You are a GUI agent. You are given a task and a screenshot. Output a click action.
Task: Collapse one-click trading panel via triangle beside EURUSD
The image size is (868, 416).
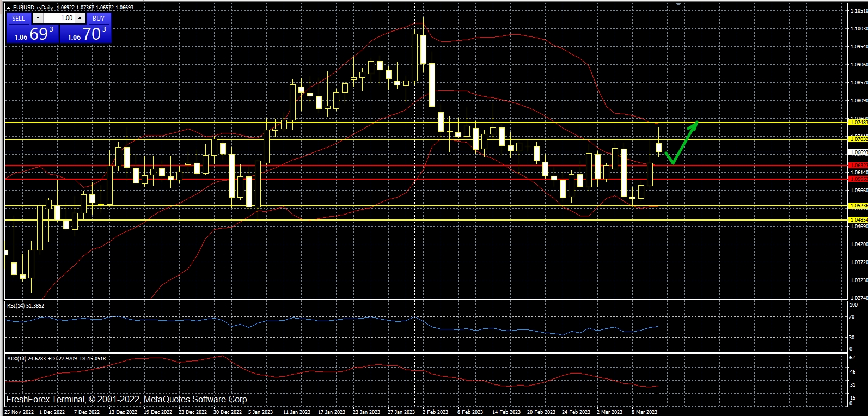click(x=8, y=8)
